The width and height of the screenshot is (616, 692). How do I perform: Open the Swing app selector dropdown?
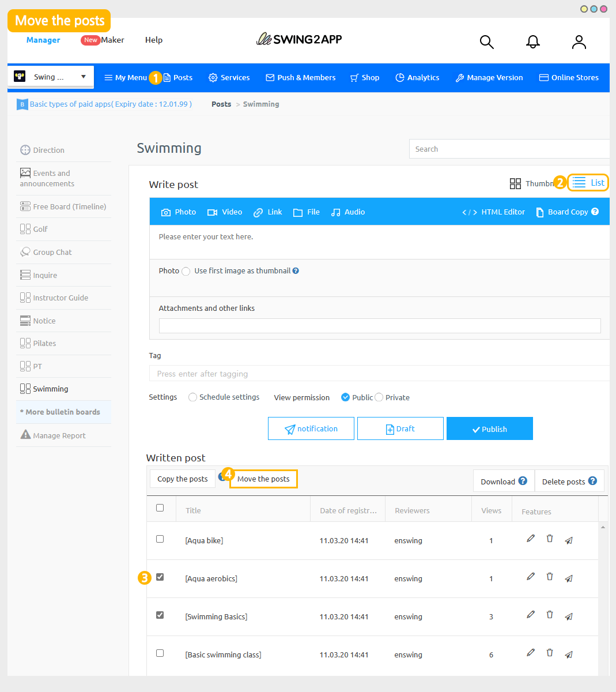pyautogui.click(x=51, y=77)
